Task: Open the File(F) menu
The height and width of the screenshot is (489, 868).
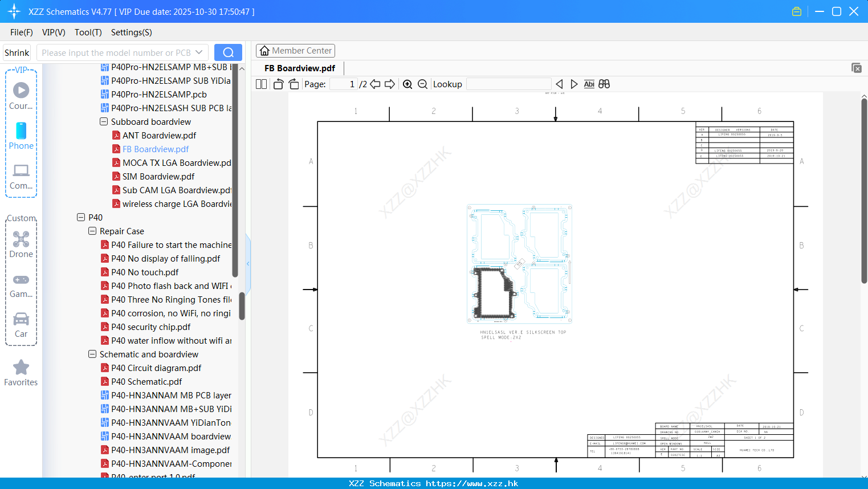Action: pyautogui.click(x=22, y=32)
